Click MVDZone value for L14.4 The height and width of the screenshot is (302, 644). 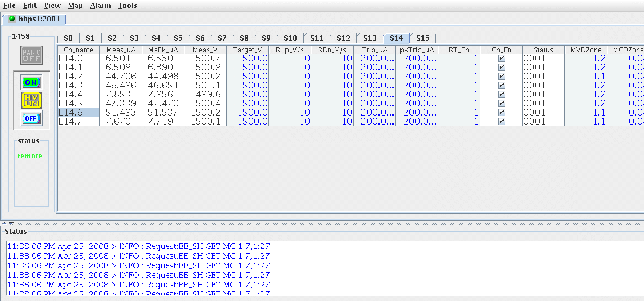pyautogui.click(x=586, y=95)
